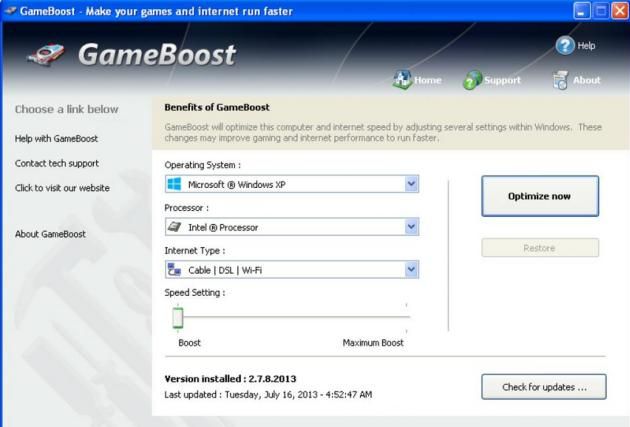The image size is (630, 427).
Task: Click the Speed Setting slider handle
Action: click(x=178, y=317)
